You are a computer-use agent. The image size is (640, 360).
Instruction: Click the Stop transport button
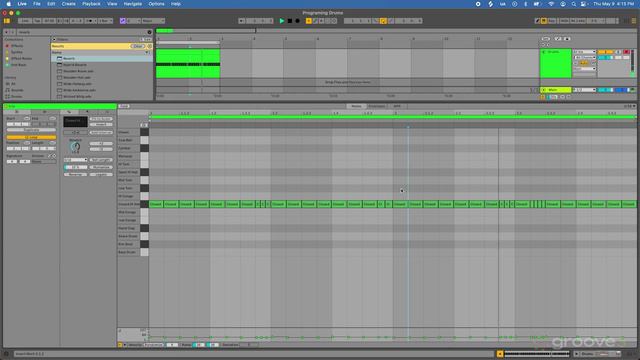(x=290, y=21)
